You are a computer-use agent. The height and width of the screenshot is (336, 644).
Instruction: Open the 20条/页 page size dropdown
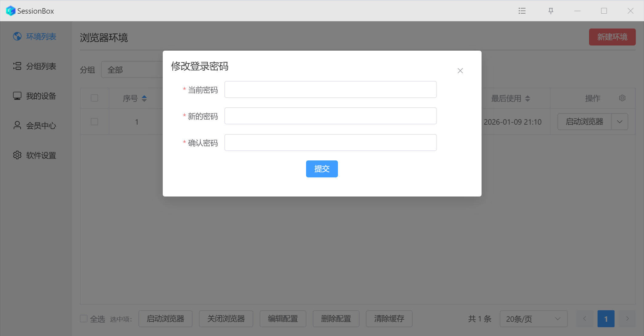coord(533,319)
